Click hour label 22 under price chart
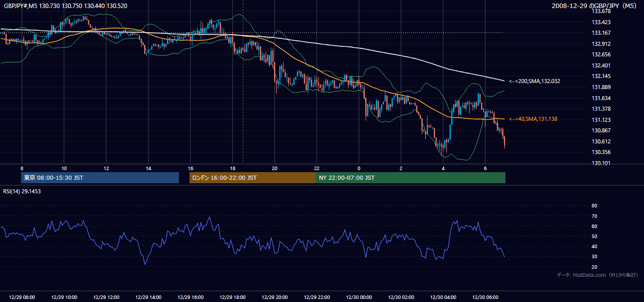The height and width of the screenshot is (302, 644). point(317,168)
